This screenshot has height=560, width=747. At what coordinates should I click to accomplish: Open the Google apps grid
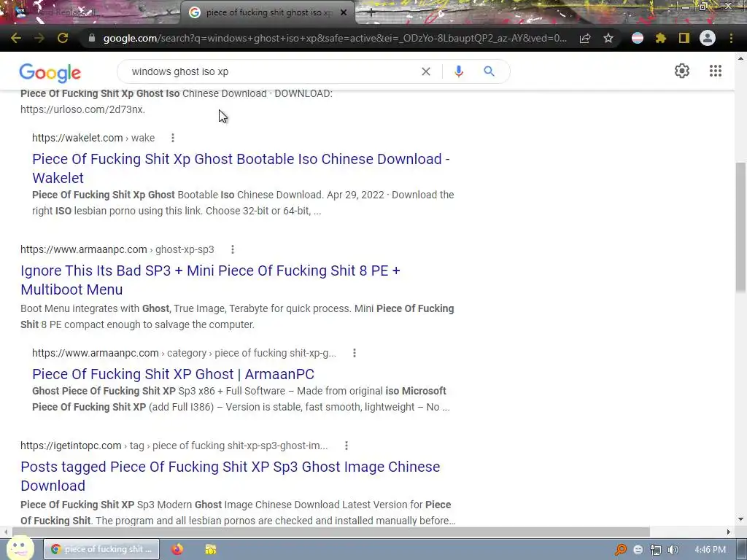716,71
